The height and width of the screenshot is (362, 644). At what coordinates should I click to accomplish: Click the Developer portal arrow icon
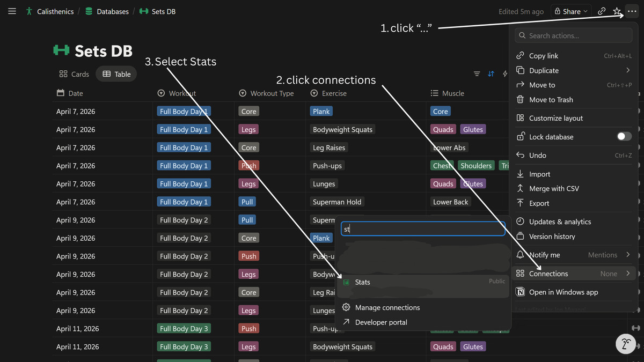click(x=346, y=322)
